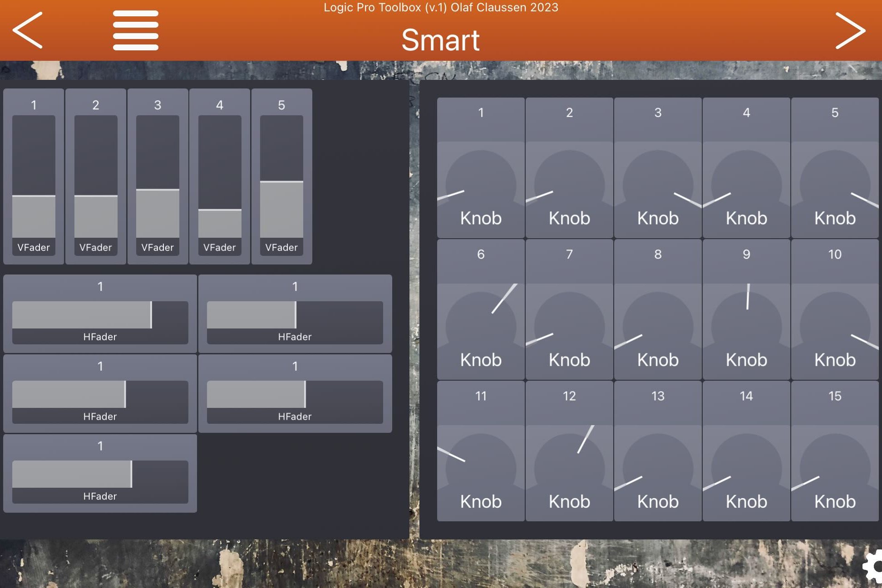Screen dimensions: 882x588
Task: Click the Smart page title
Action: (440, 40)
